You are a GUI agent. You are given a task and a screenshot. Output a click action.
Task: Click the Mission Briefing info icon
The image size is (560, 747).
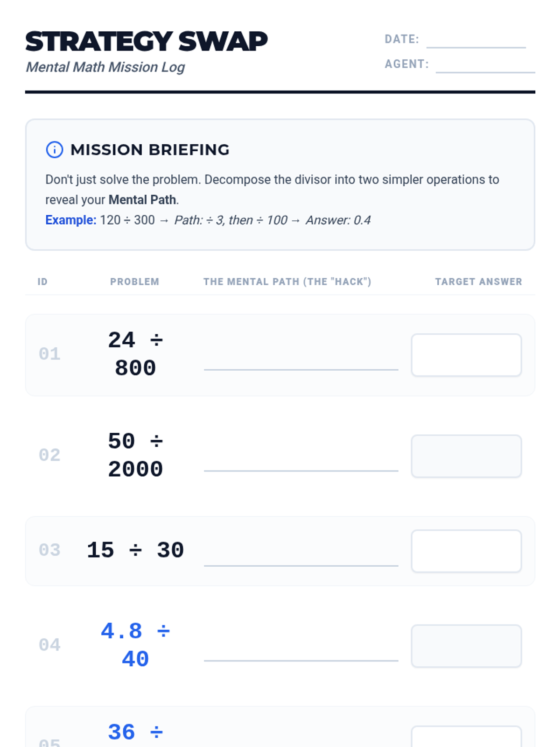point(55,150)
